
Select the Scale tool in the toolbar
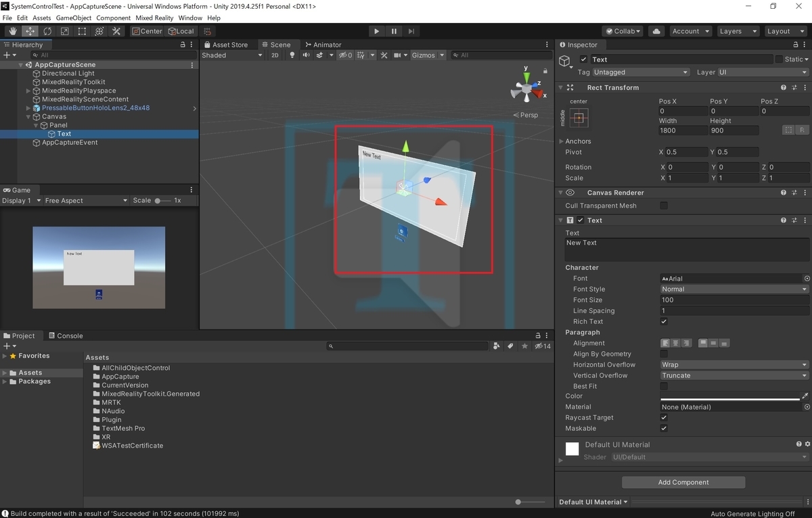click(x=65, y=31)
